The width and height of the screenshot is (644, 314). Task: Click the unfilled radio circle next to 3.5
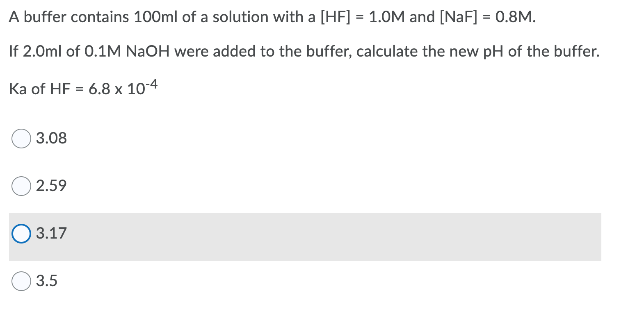pyautogui.click(x=21, y=281)
